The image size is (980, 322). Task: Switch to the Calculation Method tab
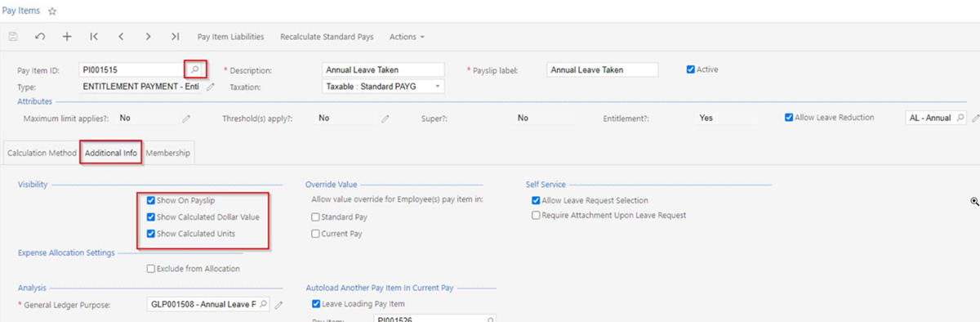tap(41, 153)
